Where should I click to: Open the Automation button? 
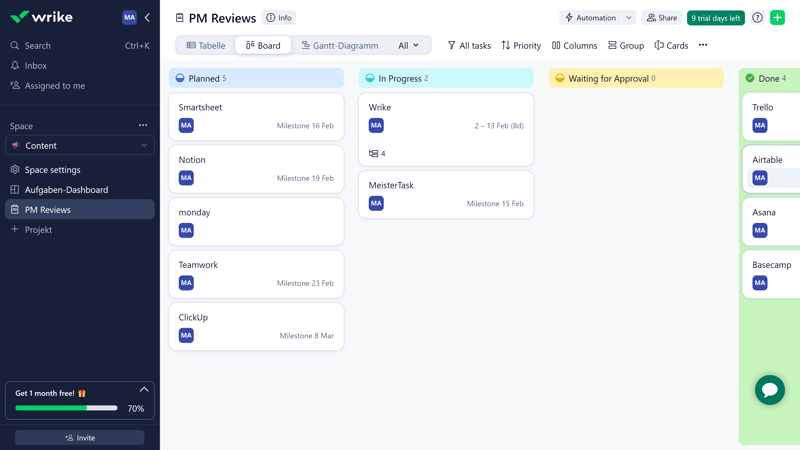(590, 18)
